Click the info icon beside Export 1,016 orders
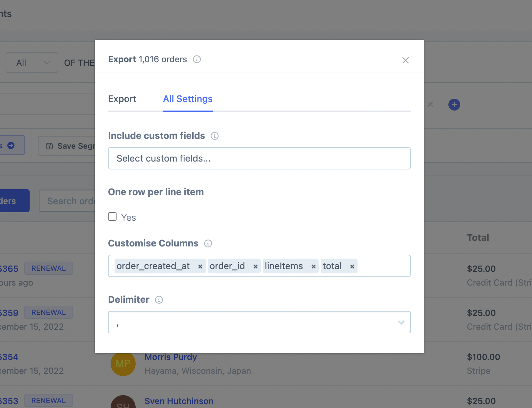The image size is (532, 408). (x=197, y=60)
